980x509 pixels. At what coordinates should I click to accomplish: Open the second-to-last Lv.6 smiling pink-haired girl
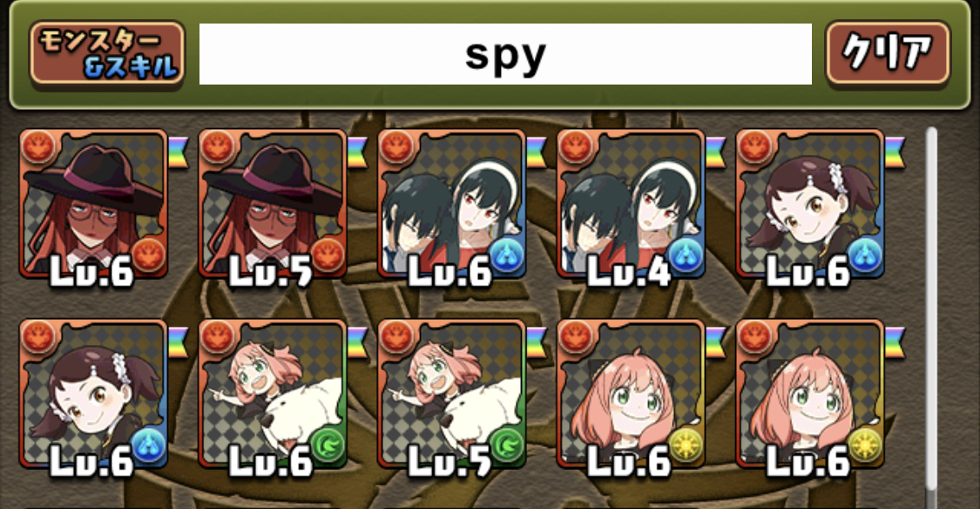[x=632, y=394]
